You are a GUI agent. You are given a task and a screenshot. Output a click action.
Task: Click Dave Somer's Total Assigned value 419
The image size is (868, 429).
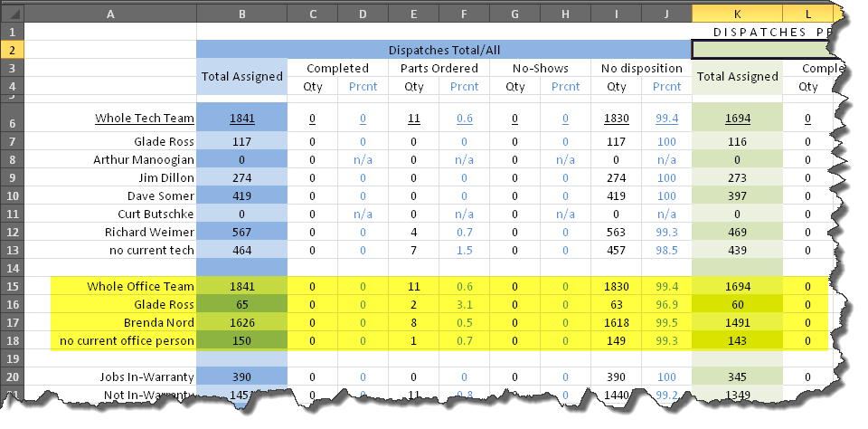coord(241,195)
